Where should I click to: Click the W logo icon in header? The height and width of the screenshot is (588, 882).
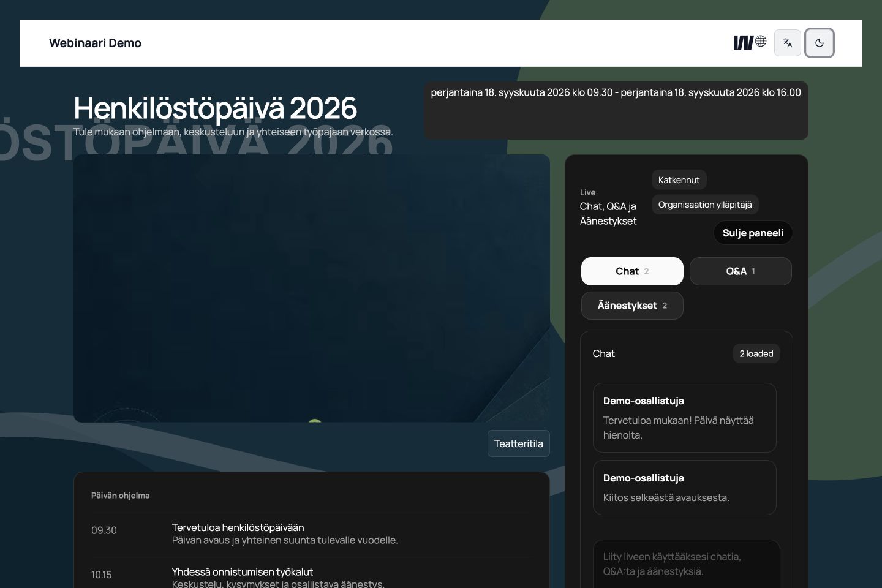(x=743, y=43)
